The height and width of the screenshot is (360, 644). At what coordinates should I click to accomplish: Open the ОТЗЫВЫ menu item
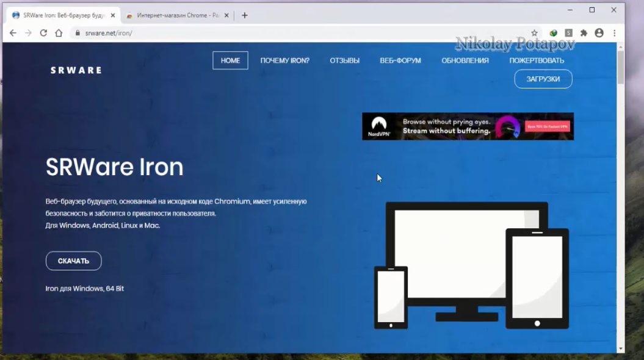click(x=345, y=60)
